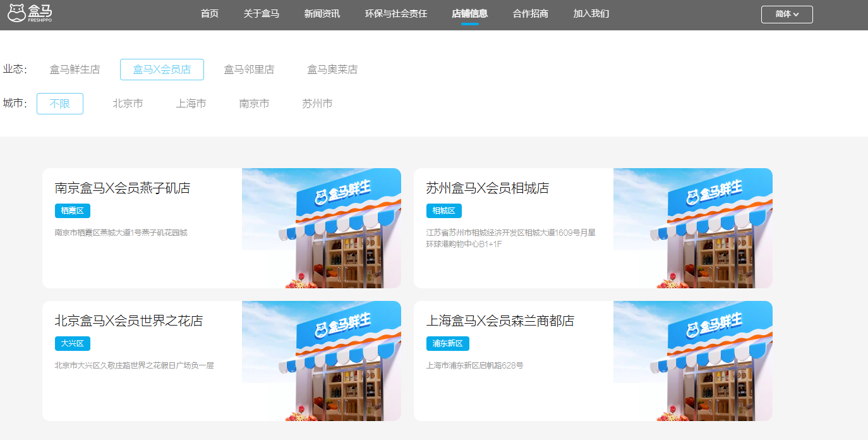Open the 简体 language dropdown

tap(787, 15)
